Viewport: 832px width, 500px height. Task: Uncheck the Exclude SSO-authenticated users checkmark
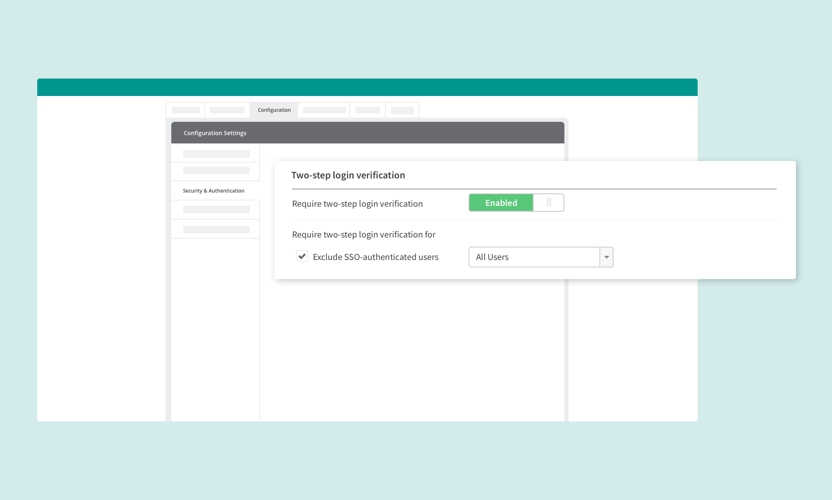[x=302, y=257]
